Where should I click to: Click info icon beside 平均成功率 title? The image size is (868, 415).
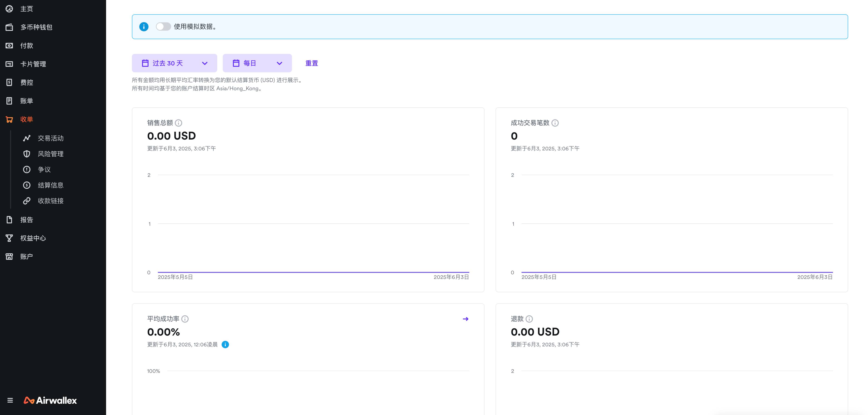(x=185, y=319)
